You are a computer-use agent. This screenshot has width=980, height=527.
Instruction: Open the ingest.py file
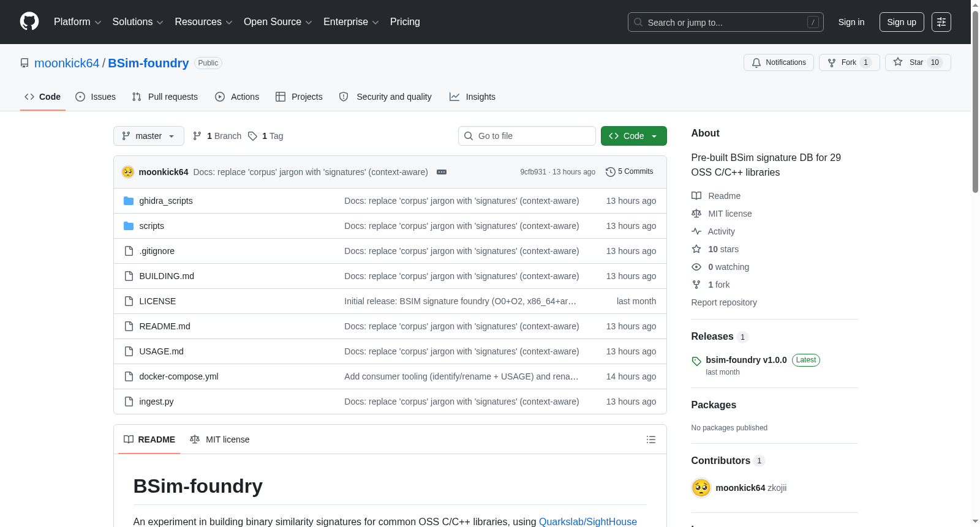coord(156,402)
